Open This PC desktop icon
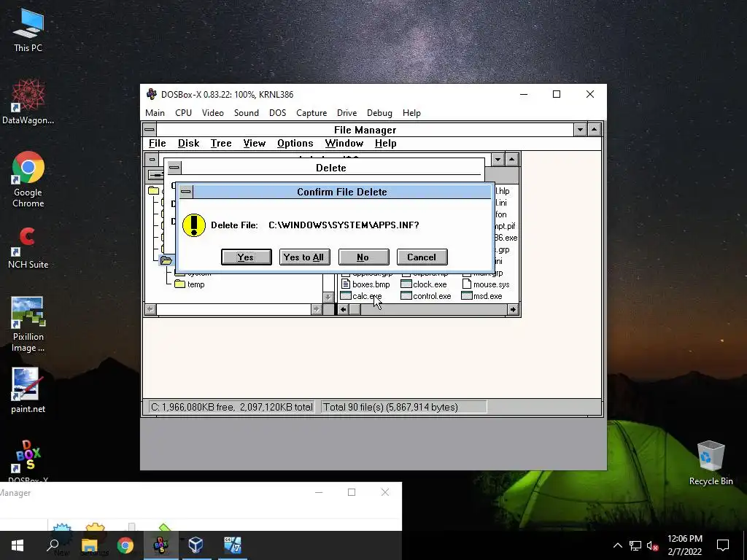The height and width of the screenshot is (560, 747). pos(28,30)
